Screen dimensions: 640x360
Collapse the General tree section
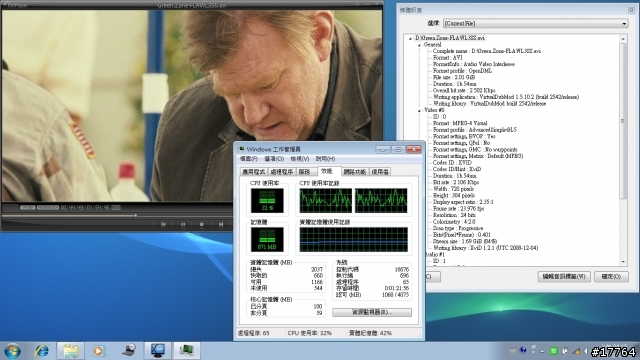pyautogui.click(x=419, y=45)
